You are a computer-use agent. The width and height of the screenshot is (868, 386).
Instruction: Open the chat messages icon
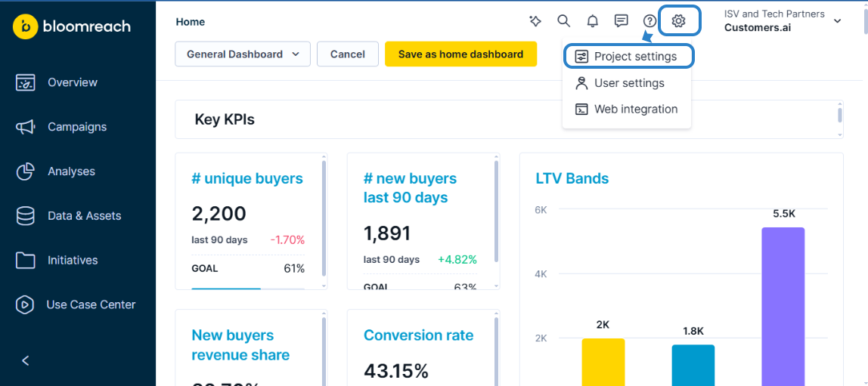622,21
